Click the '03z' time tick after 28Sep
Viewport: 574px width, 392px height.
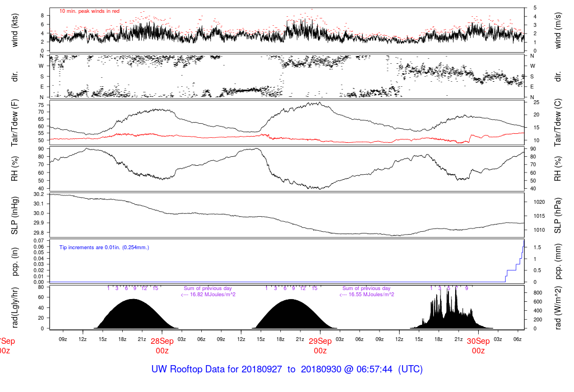(x=182, y=339)
